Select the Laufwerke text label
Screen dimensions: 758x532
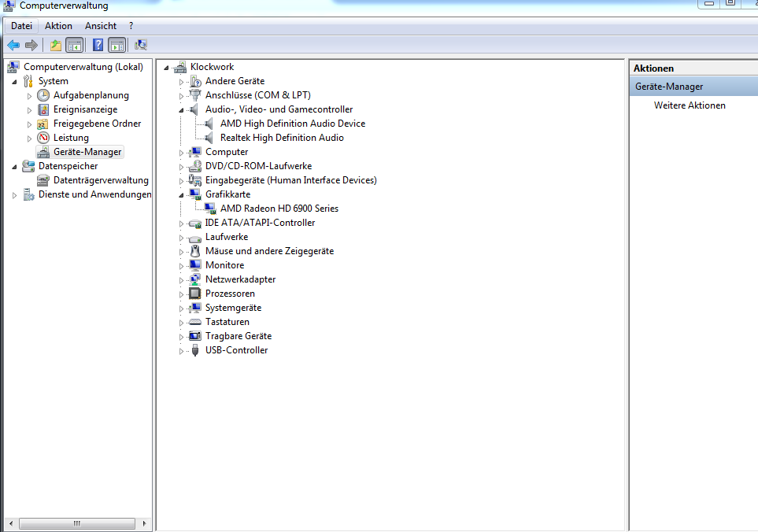tap(227, 237)
